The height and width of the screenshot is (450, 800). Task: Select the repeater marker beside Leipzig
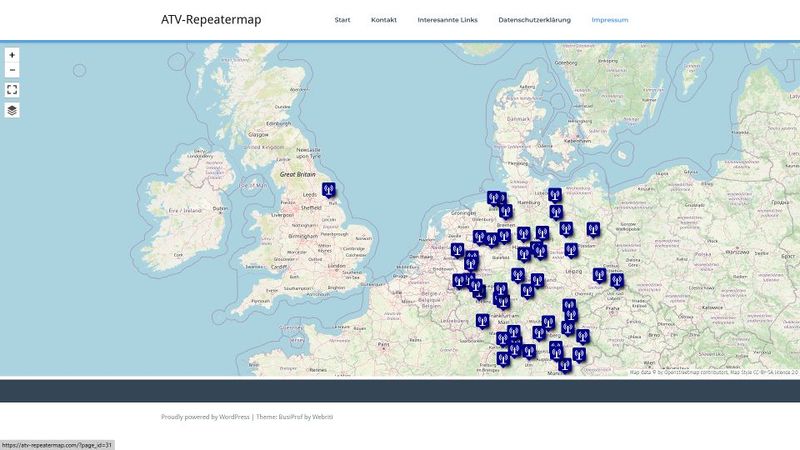599,275
